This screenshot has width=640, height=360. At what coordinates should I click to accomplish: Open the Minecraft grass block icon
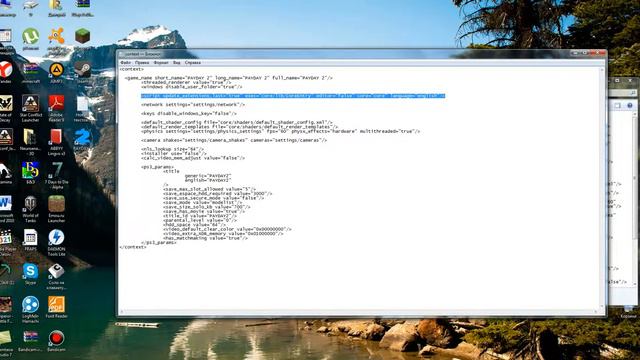point(82,37)
